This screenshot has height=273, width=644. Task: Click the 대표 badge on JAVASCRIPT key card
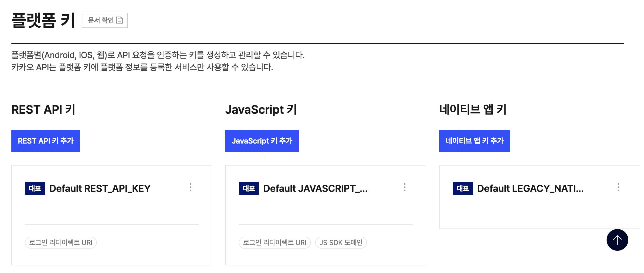249,189
